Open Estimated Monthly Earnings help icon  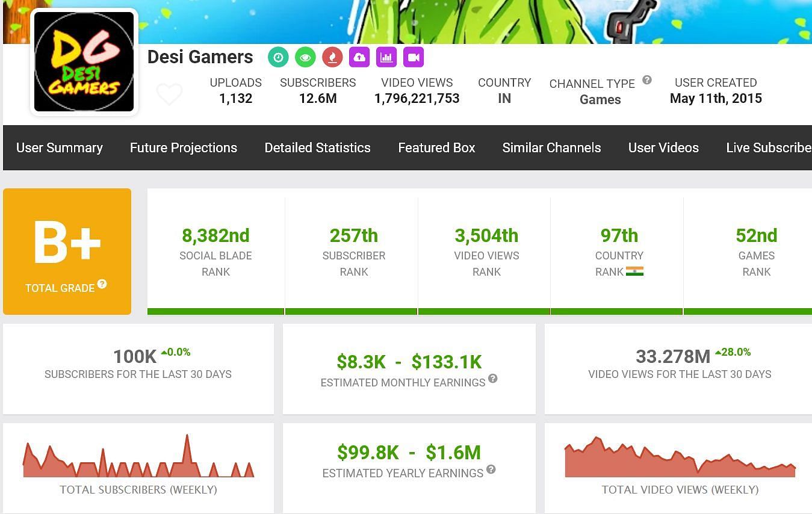point(493,379)
